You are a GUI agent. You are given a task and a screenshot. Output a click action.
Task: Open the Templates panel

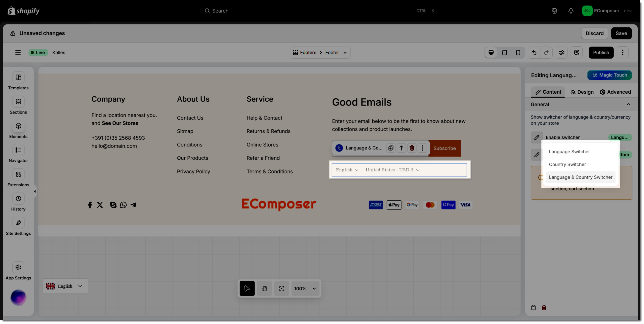click(18, 78)
